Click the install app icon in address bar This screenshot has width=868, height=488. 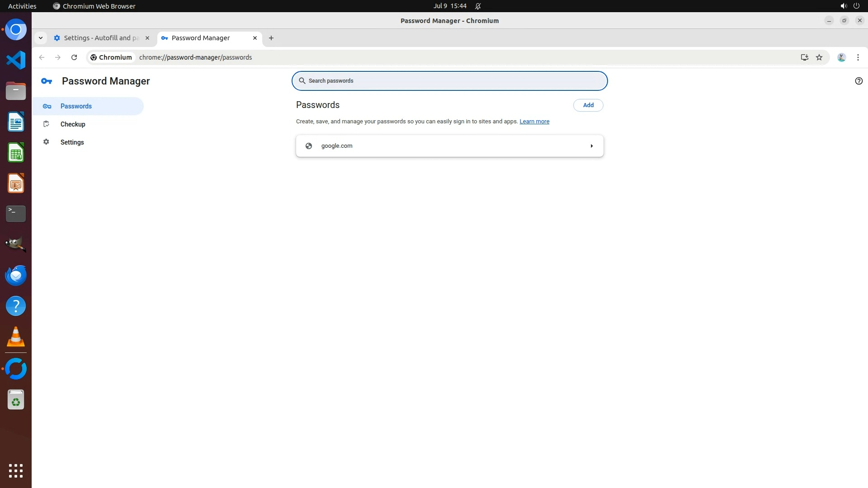[804, 57]
